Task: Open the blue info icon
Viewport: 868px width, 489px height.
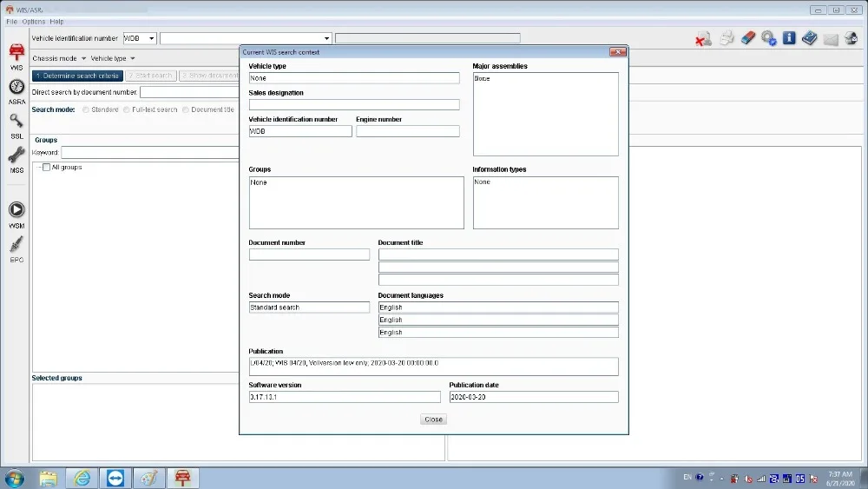Action: pos(789,38)
